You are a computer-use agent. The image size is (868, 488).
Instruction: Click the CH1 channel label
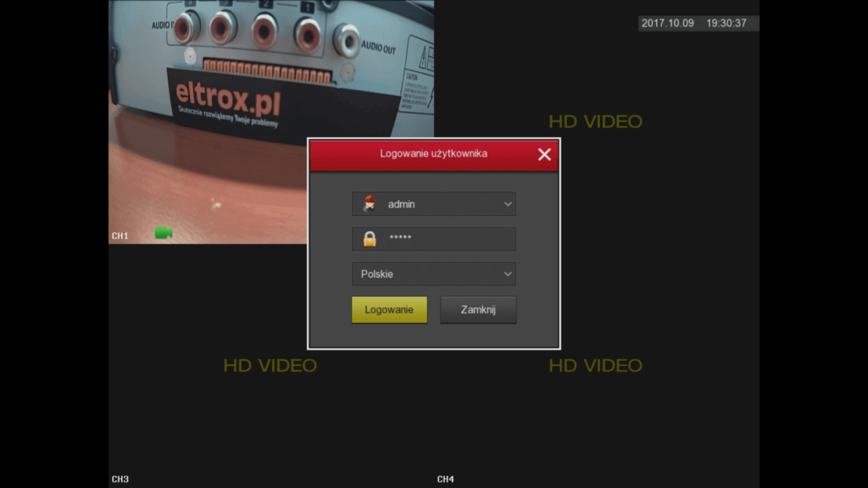(120, 236)
